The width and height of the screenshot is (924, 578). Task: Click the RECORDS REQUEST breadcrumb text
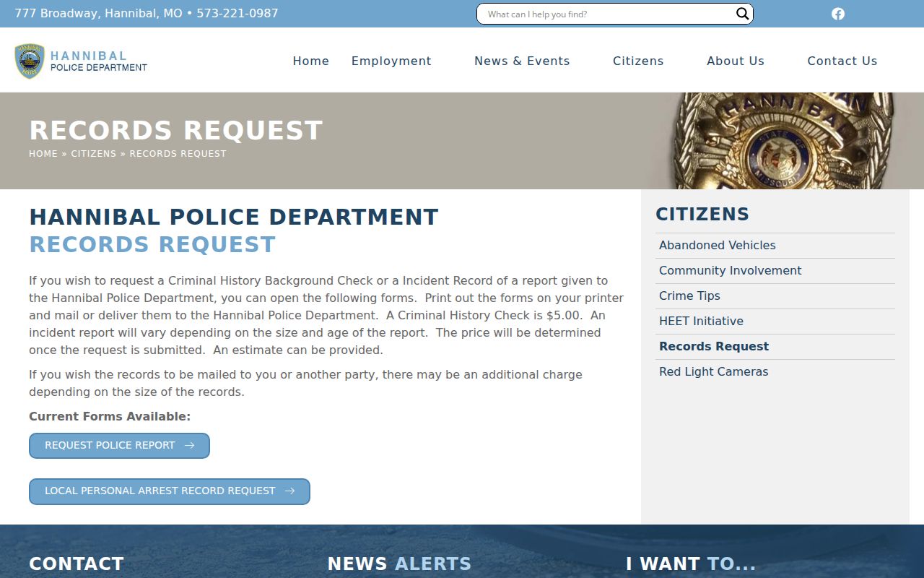pos(178,153)
